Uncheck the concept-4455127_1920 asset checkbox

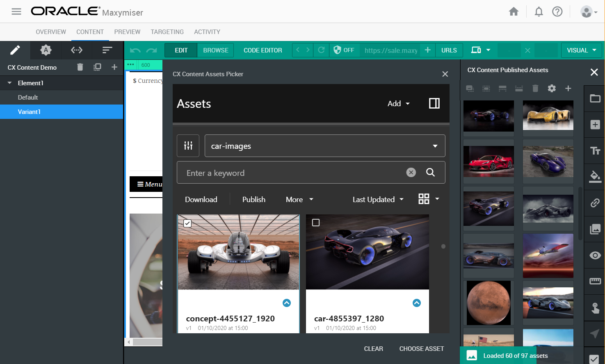coord(187,223)
